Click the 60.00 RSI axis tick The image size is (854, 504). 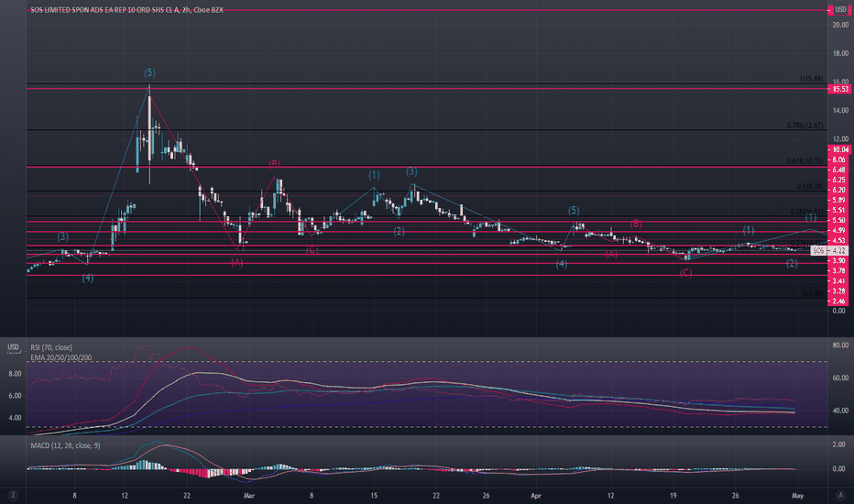coord(840,378)
